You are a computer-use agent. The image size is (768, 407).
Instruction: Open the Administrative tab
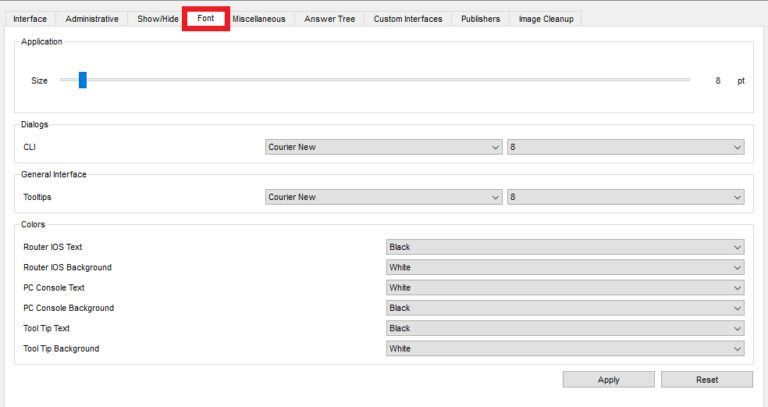92,19
